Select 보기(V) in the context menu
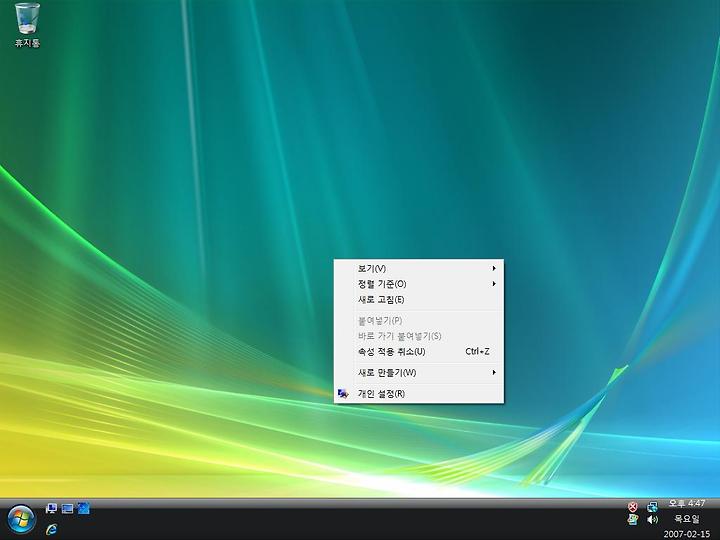Image resolution: width=720 pixels, height=540 pixels. (418, 268)
